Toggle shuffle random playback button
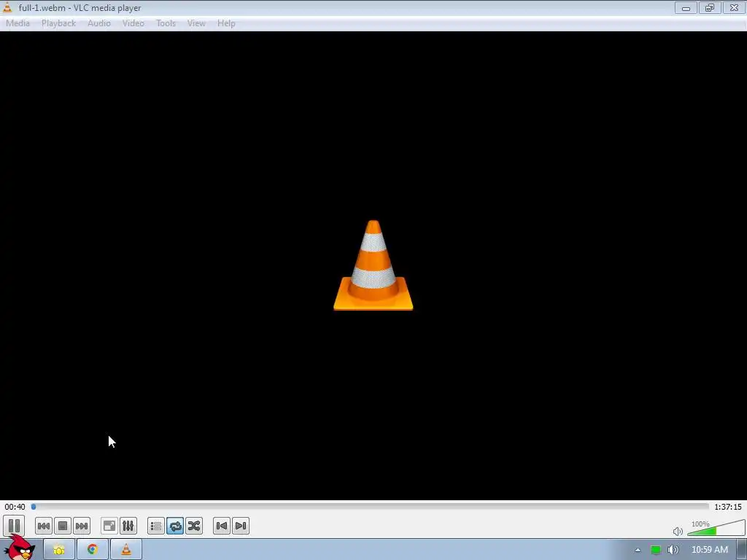The width and height of the screenshot is (747, 560). (x=194, y=526)
